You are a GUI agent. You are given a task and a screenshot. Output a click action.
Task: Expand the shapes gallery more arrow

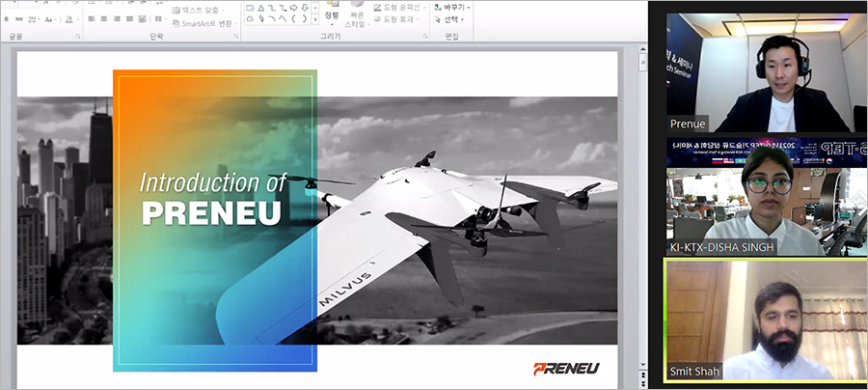pos(315,21)
